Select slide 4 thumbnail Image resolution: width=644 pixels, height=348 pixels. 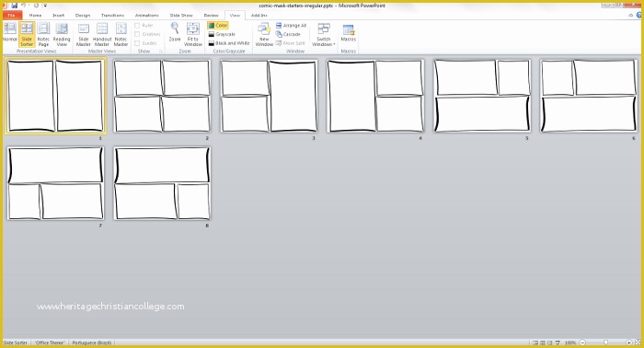pyautogui.click(x=375, y=96)
